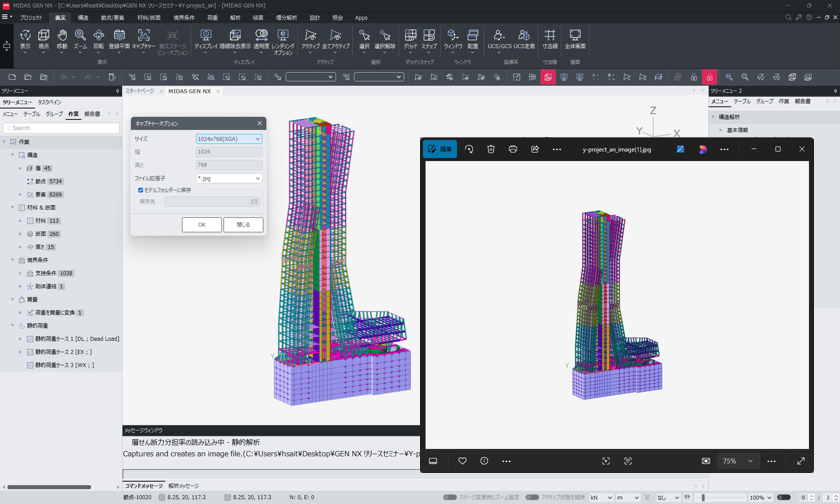
Task: Toggle the dark switch beside 100% zoom
Action: (x=784, y=497)
